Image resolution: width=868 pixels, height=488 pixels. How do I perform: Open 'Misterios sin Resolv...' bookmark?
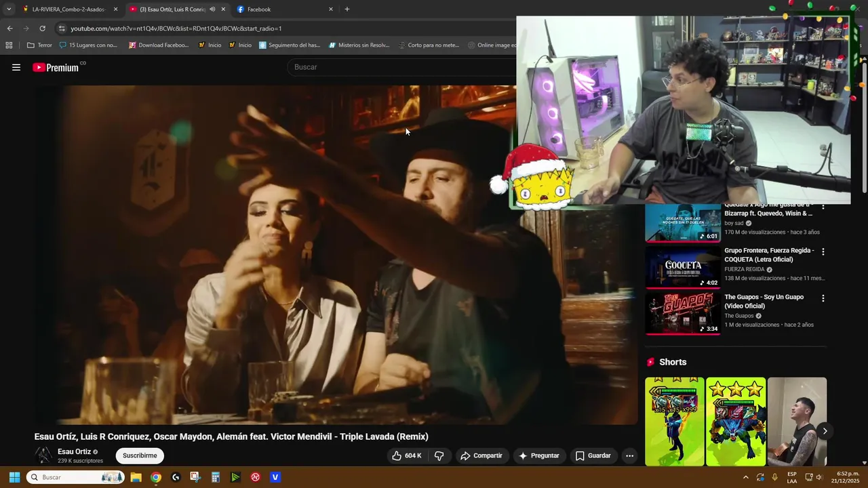point(359,45)
